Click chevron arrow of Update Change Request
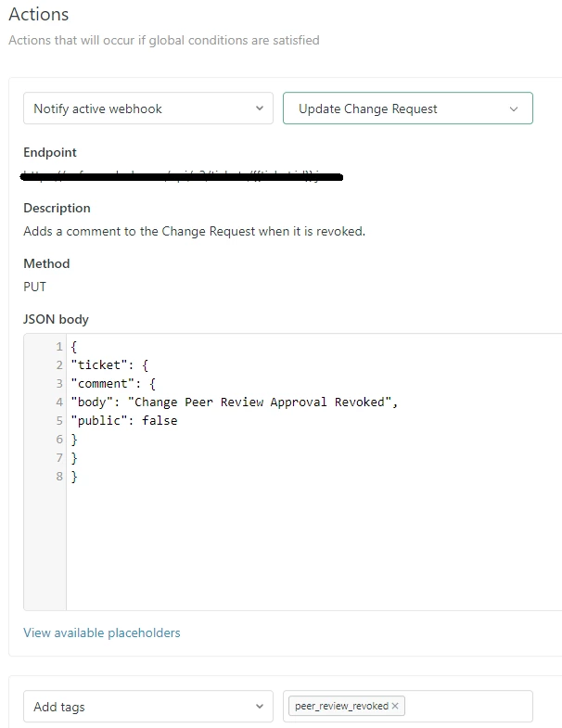The width and height of the screenshot is (562, 728). (x=515, y=109)
